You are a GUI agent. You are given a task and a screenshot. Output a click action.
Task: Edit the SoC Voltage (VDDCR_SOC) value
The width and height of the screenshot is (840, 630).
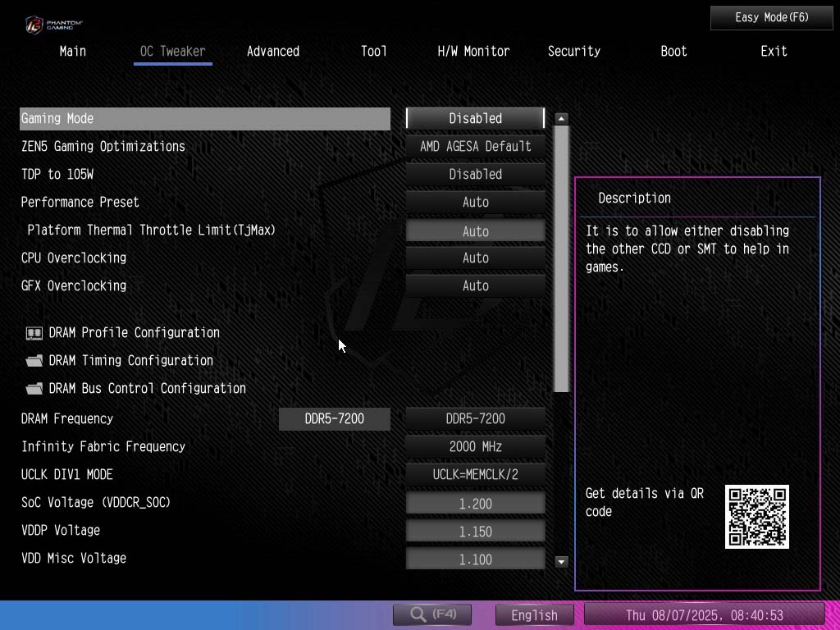coord(474,502)
